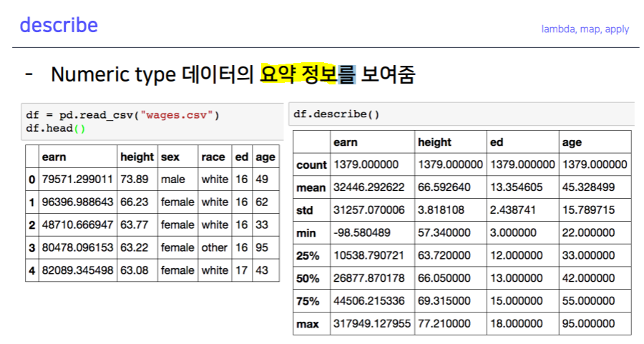Click height value 63.22
The height and width of the screenshot is (344, 644).
click(x=135, y=247)
